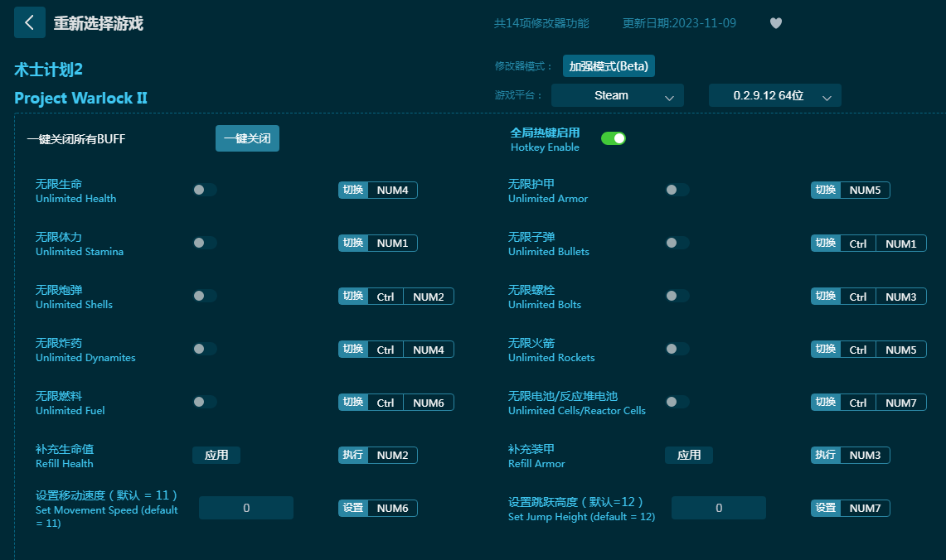This screenshot has height=560, width=946.
Task: Enable Unlimited Fuel toggle
Action: pyautogui.click(x=205, y=402)
